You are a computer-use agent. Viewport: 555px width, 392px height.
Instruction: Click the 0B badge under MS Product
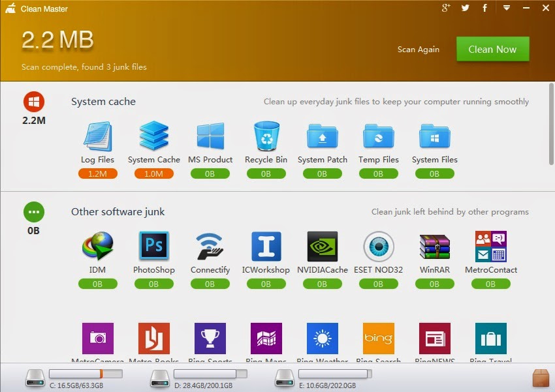[210, 173]
